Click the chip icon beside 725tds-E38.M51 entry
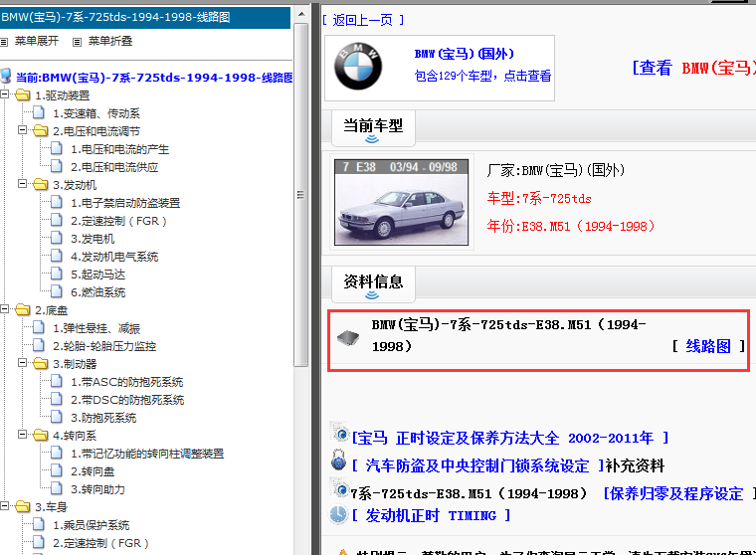The height and width of the screenshot is (555, 756). (x=348, y=338)
